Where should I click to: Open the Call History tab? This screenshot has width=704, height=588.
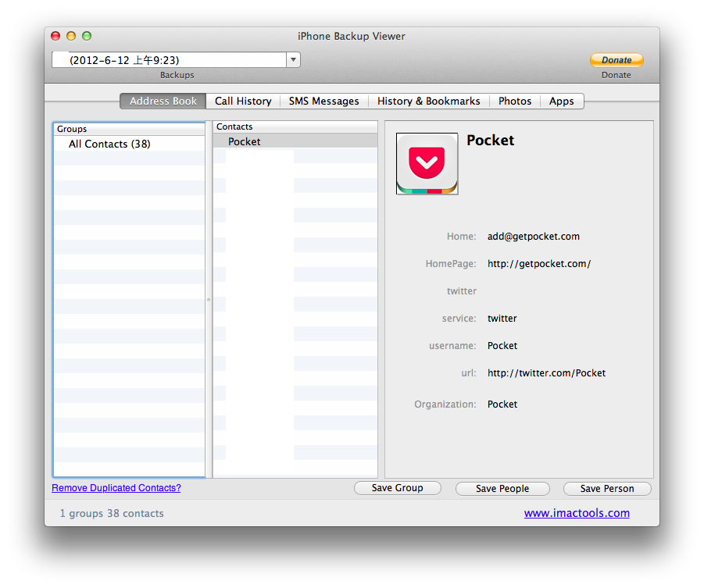[243, 101]
